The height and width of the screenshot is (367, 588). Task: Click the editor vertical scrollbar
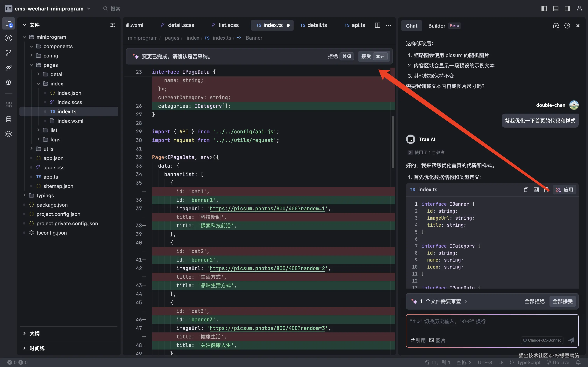click(393, 142)
